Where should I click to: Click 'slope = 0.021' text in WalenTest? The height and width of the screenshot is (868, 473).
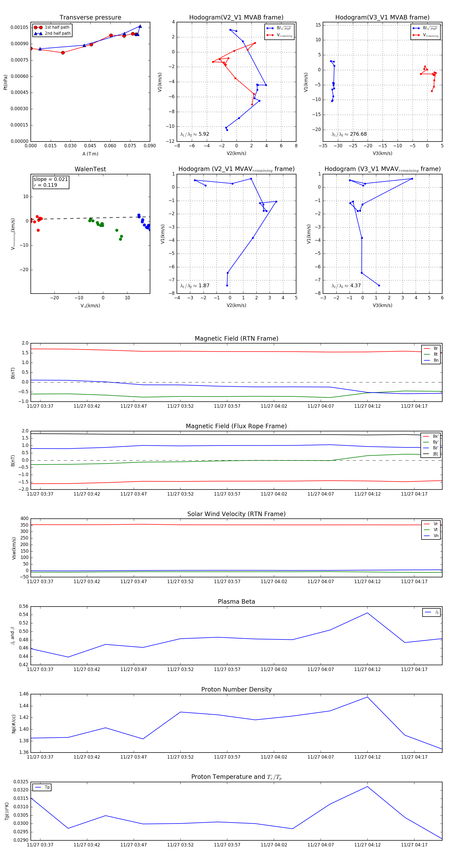coord(50,179)
